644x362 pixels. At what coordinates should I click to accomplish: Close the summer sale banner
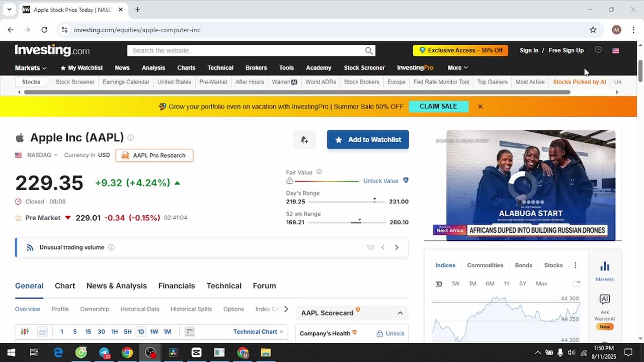(x=480, y=107)
